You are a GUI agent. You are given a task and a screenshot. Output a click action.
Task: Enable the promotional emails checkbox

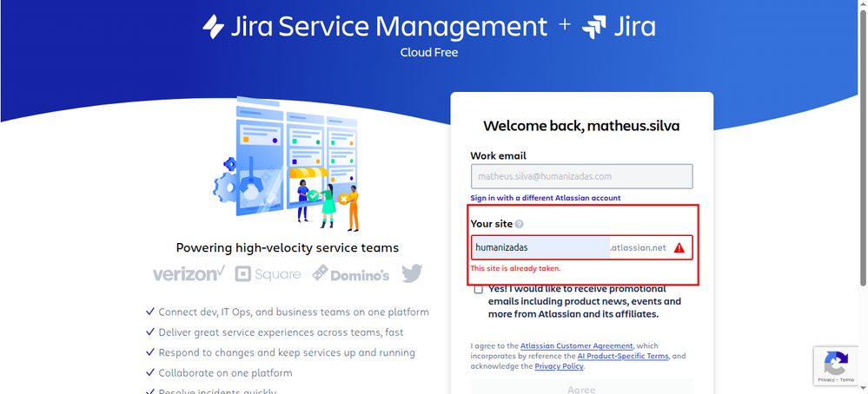coord(479,290)
